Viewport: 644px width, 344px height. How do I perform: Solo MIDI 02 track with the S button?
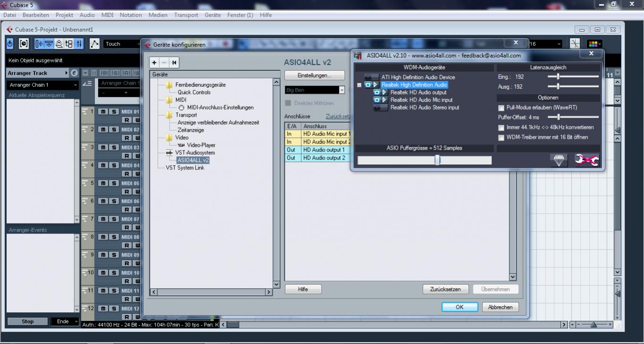coord(113,129)
